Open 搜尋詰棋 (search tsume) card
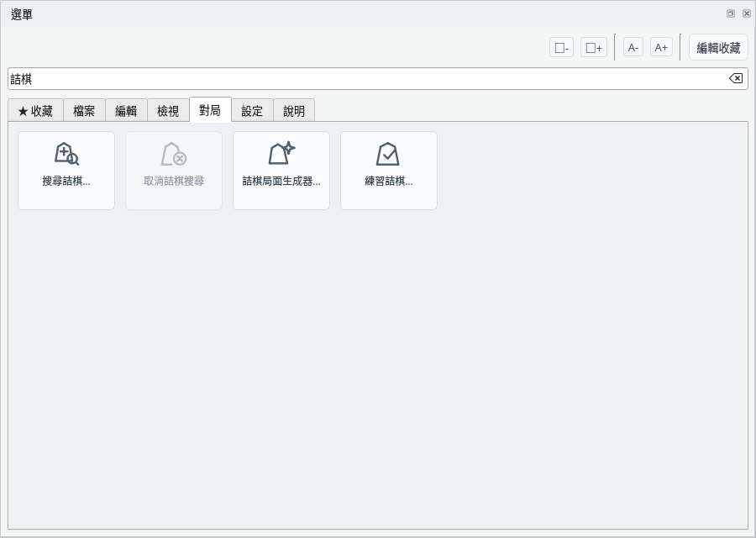 tap(66, 171)
